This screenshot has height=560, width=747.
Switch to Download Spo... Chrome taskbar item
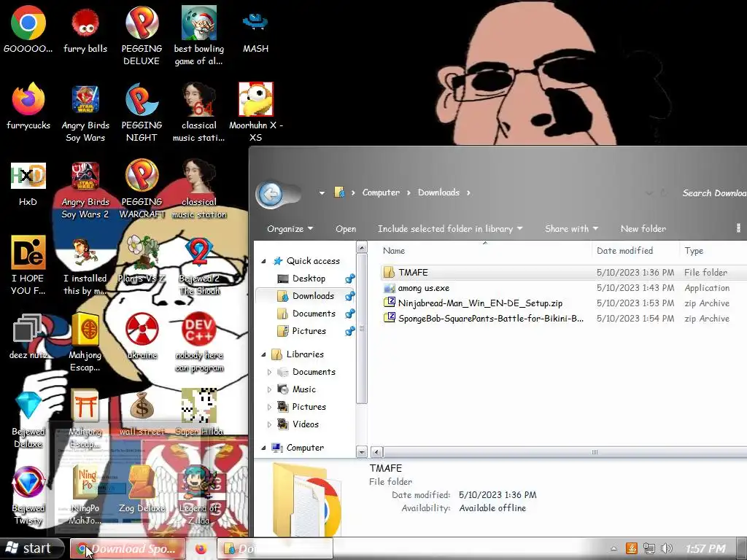128,548
